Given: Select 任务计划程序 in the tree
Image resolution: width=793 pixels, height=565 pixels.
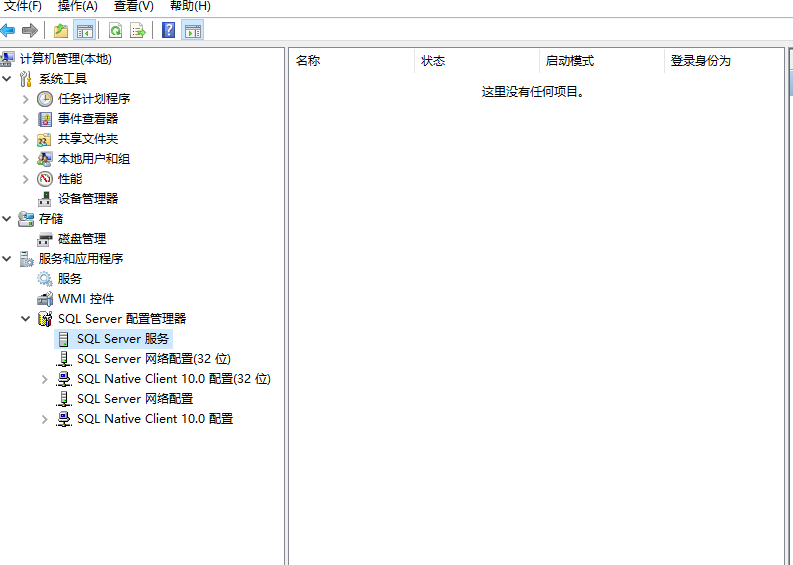Looking at the screenshot, I should pos(94,99).
